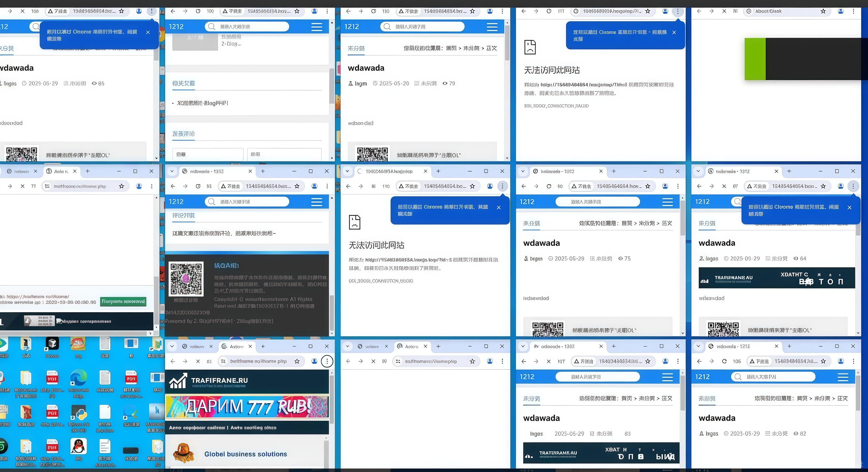Click green color block in About:blank window
This screenshot has height=472, width=868.
pos(755,59)
